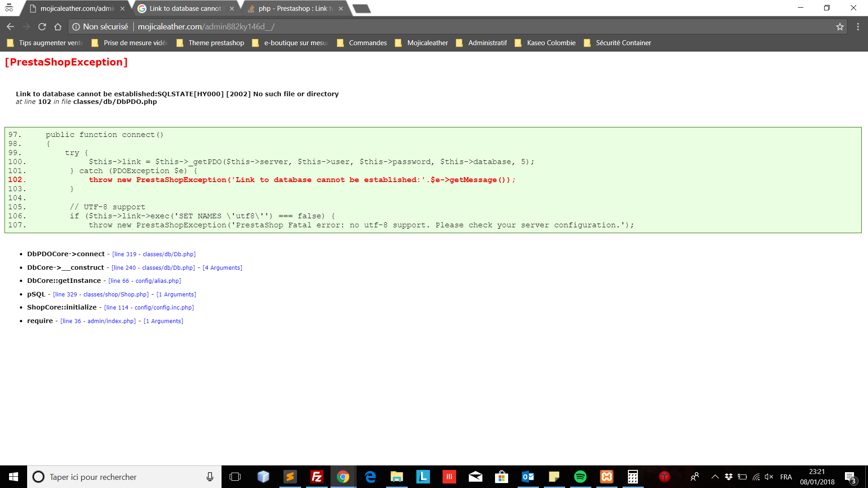The image size is (868, 488).
Task: Click the back navigation arrow
Action: click(x=10, y=27)
